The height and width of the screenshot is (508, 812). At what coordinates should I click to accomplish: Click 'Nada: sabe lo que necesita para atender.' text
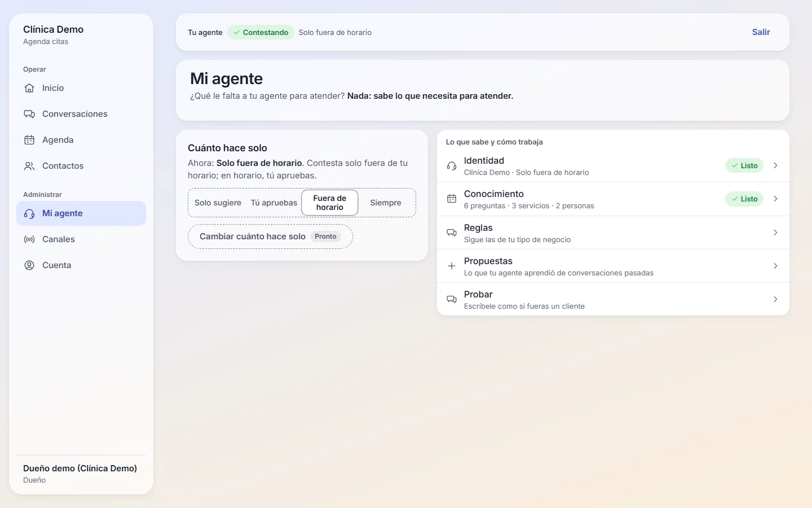pos(430,96)
